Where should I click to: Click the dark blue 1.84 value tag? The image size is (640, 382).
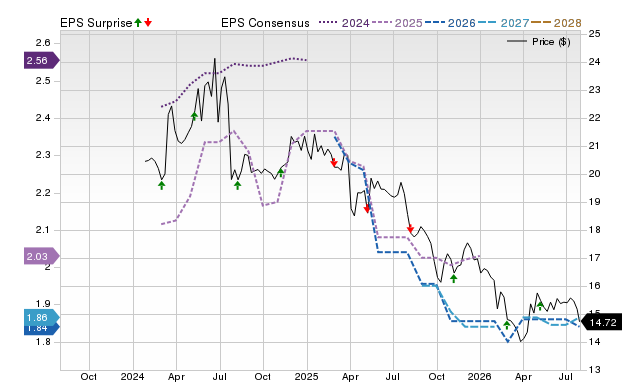click(42, 329)
